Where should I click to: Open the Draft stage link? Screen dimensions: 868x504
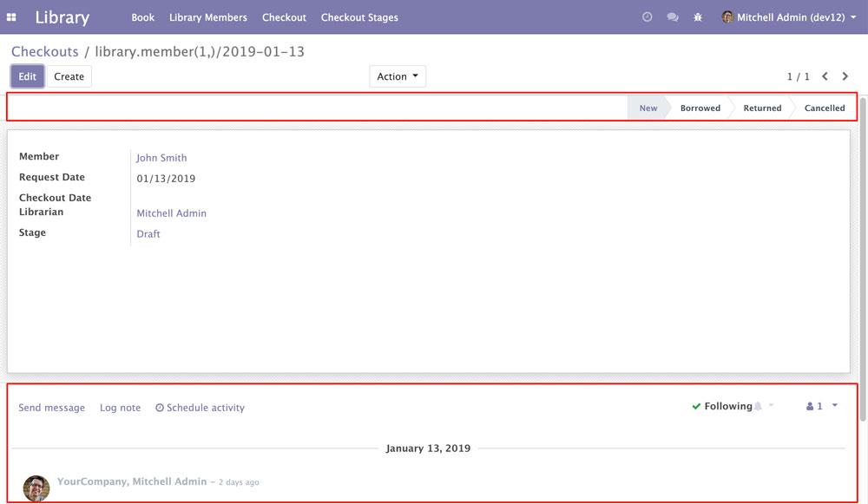coord(148,233)
